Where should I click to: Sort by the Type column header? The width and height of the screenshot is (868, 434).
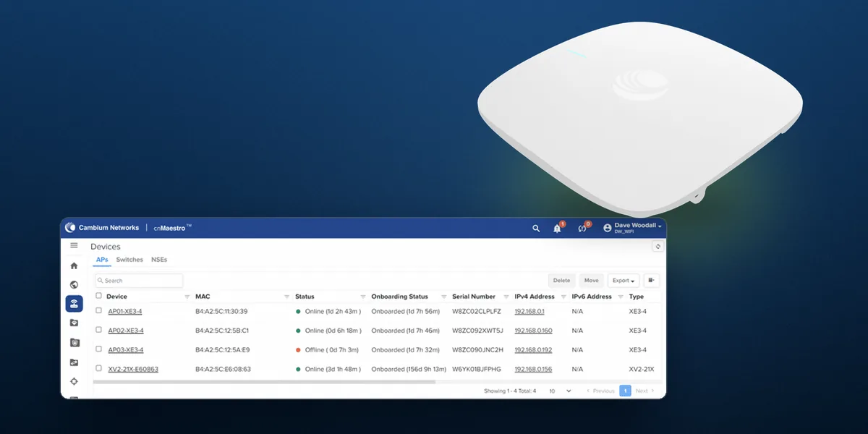point(636,297)
